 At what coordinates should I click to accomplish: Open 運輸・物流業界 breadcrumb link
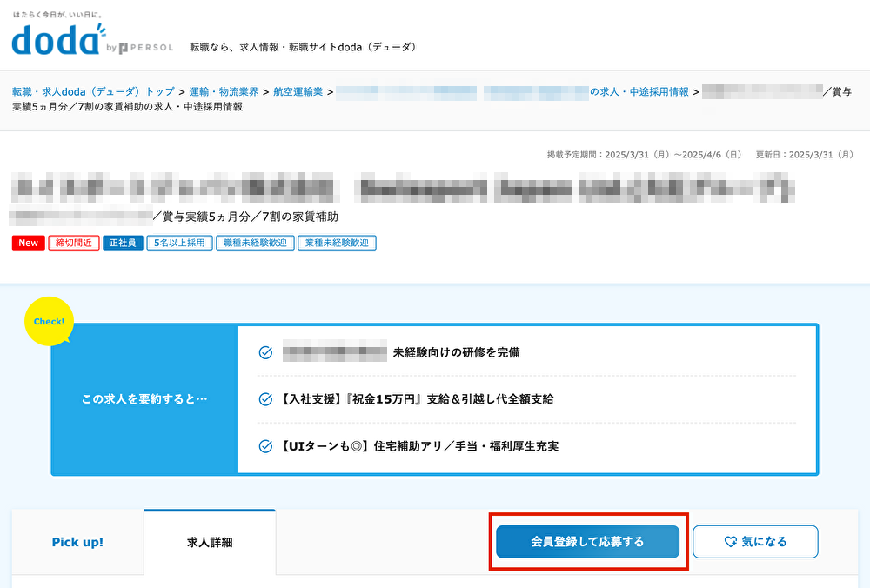224,91
